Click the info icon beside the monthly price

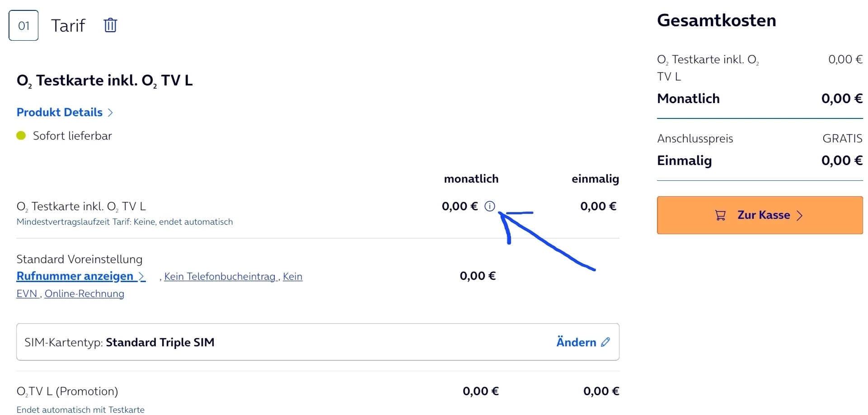pyautogui.click(x=490, y=207)
